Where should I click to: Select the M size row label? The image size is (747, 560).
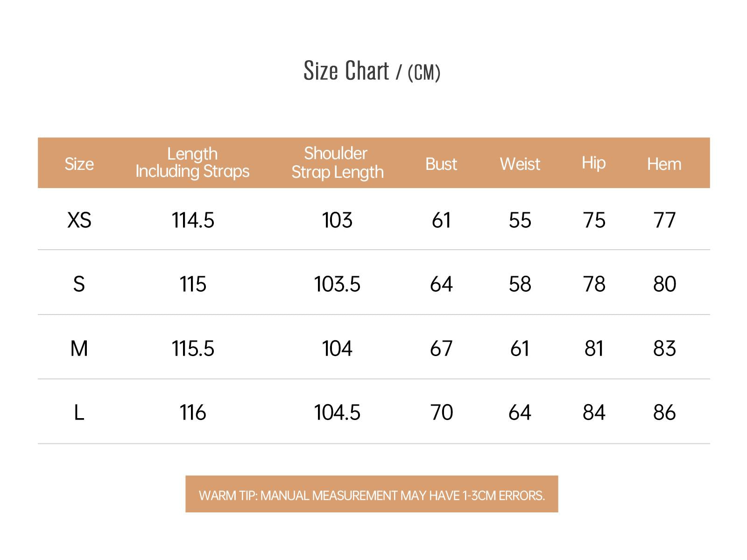(79, 348)
